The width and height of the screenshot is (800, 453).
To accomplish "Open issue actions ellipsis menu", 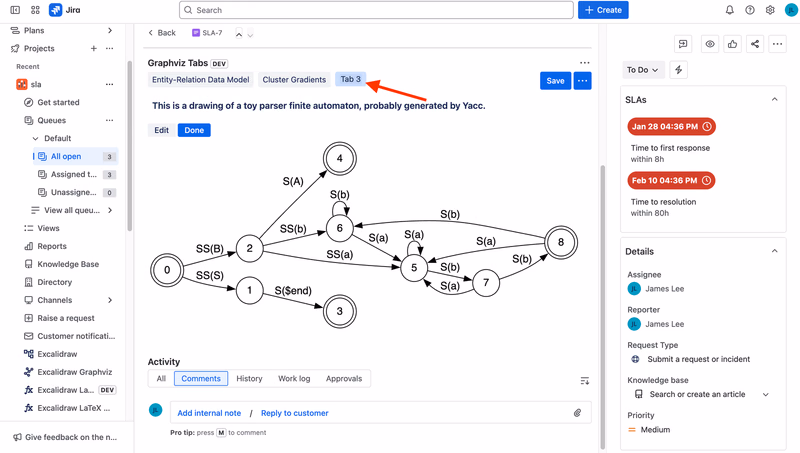I will point(777,44).
